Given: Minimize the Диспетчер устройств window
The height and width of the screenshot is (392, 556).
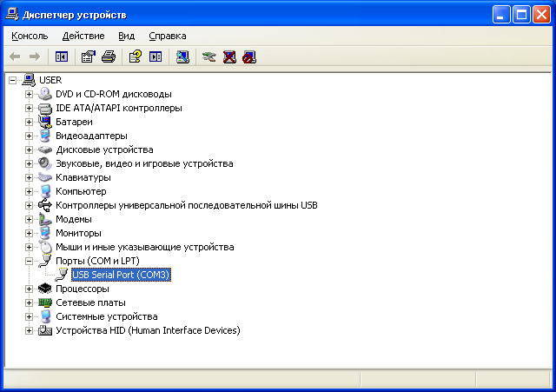Looking at the screenshot, I should [x=501, y=15].
